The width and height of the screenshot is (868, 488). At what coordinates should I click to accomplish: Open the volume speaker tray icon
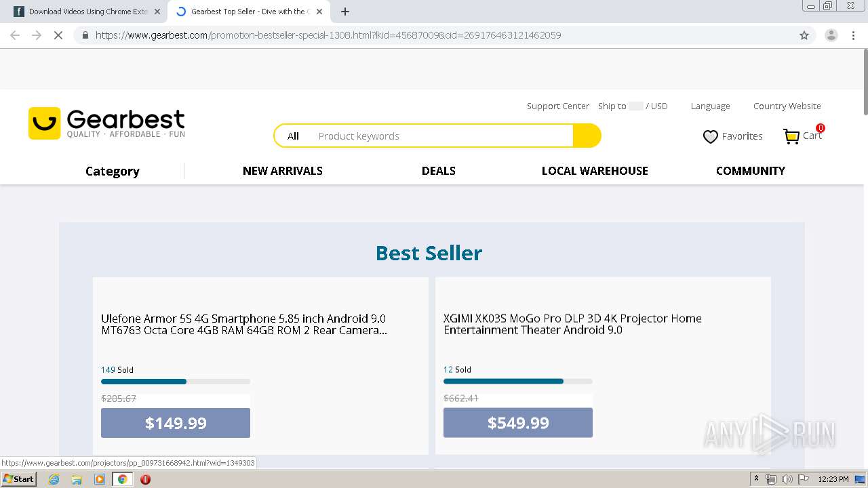pyautogui.click(x=787, y=479)
